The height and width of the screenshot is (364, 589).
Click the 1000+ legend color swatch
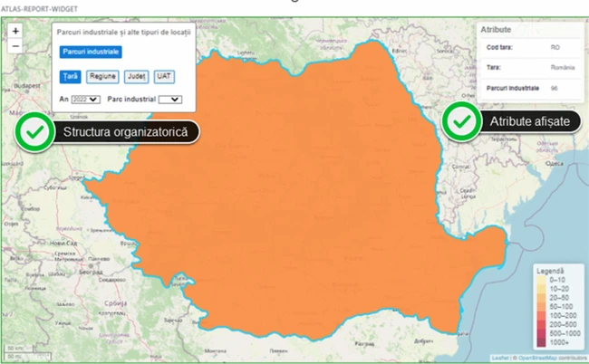pyautogui.click(x=541, y=342)
